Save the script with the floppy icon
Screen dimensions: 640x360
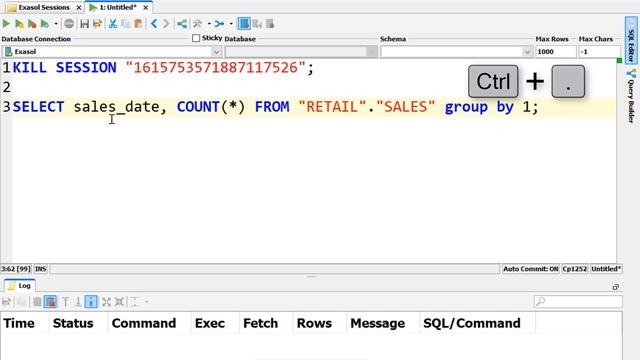(x=84, y=24)
